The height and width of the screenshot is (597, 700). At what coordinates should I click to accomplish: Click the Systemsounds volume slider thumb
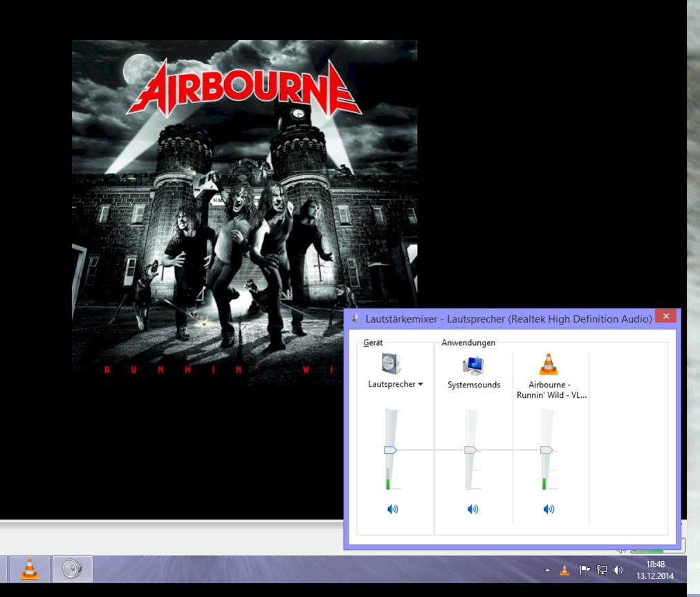[470, 450]
